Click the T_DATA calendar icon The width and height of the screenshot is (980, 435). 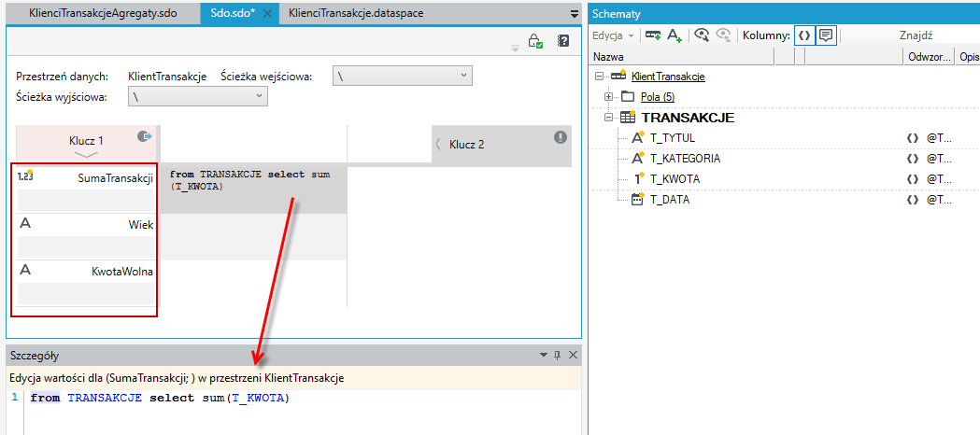[x=637, y=199]
